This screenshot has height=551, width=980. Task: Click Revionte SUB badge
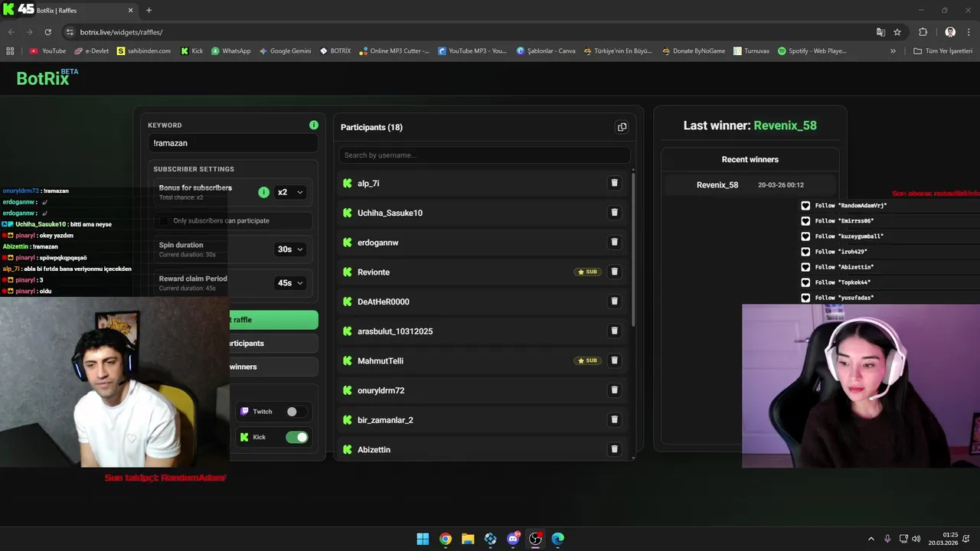click(x=588, y=272)
